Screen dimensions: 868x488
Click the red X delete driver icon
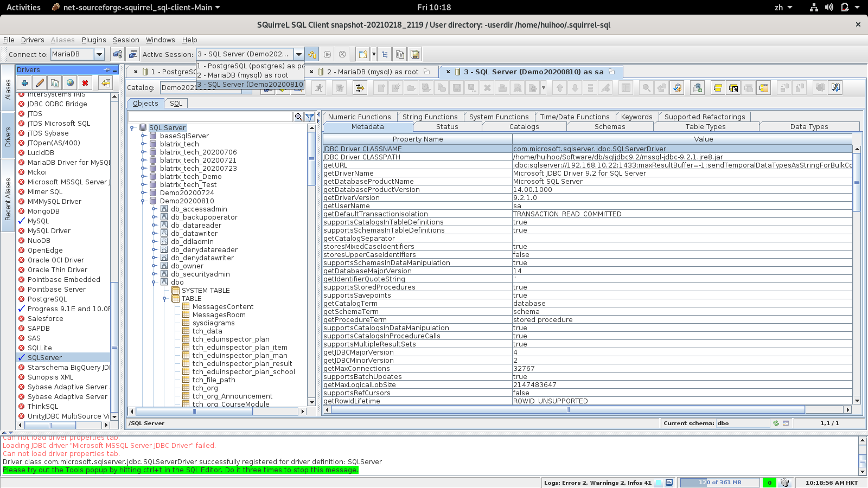(x=85, y=83)
